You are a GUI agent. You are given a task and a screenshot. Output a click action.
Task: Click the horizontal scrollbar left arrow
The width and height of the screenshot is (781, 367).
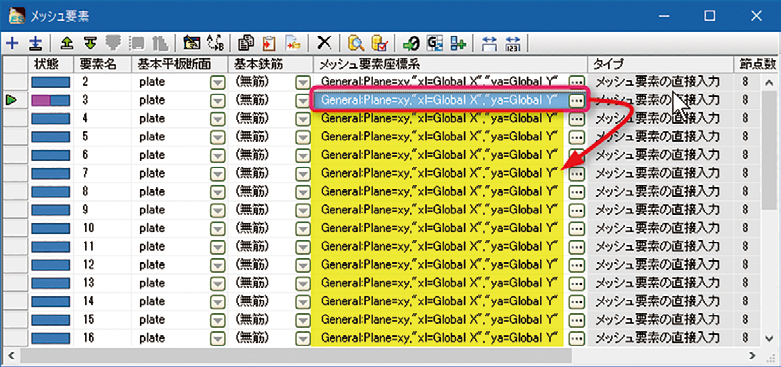point(11,355)
